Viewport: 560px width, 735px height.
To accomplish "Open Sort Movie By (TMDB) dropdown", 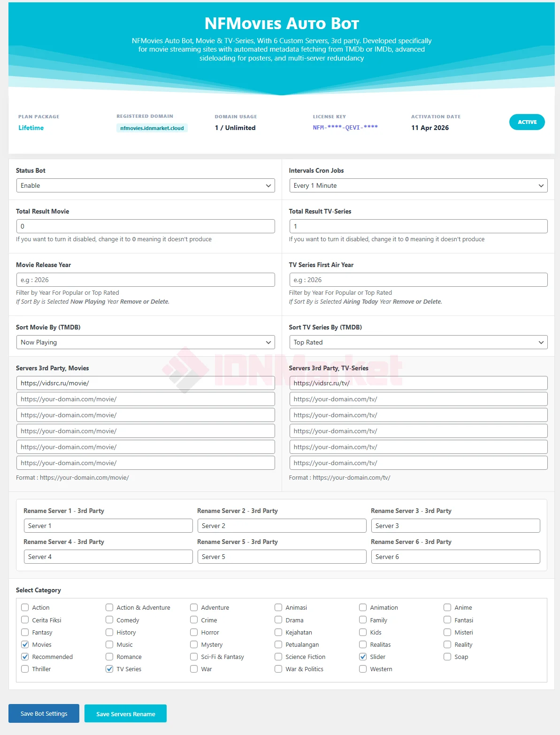I will [146, 342].
